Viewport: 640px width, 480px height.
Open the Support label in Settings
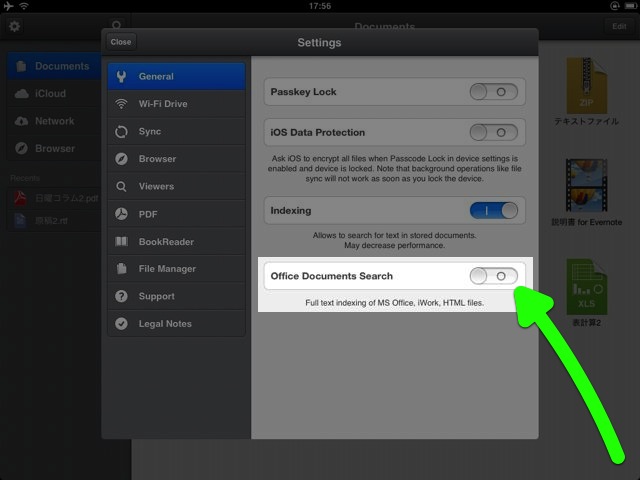click(156, 296)
